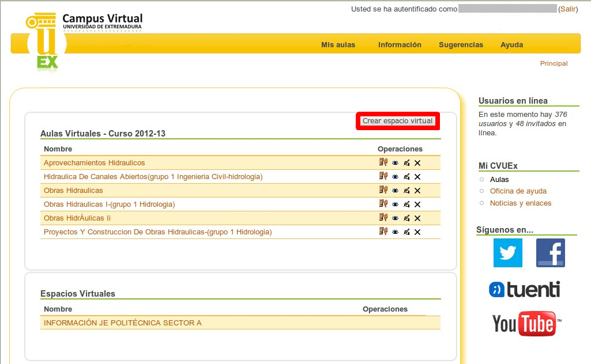Open the Twitter icon under Síguenos en
Screen dimensions: 591x364
(x=507, y=253)
